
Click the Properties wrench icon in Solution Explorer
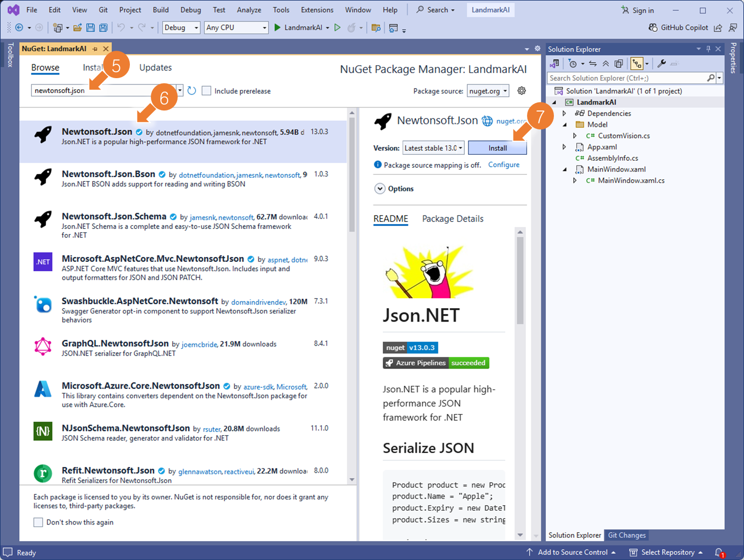tap(661, 64)
